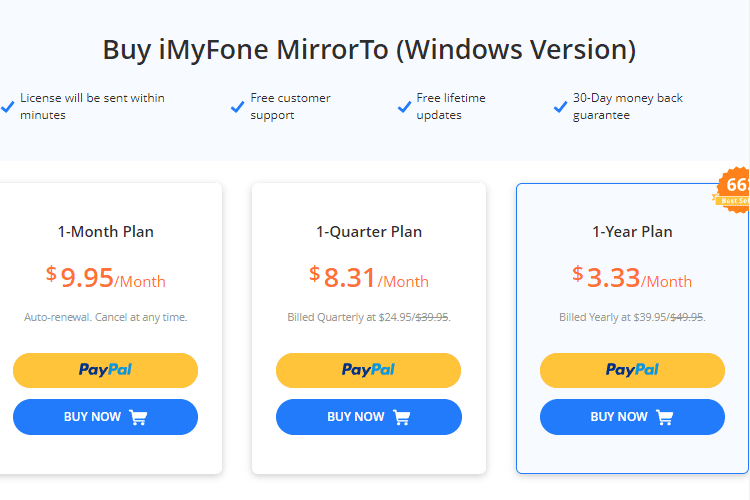Click the orange Best Seller discount badge
The width and height of the screenshot is (750, 500).
click(734, 188)
